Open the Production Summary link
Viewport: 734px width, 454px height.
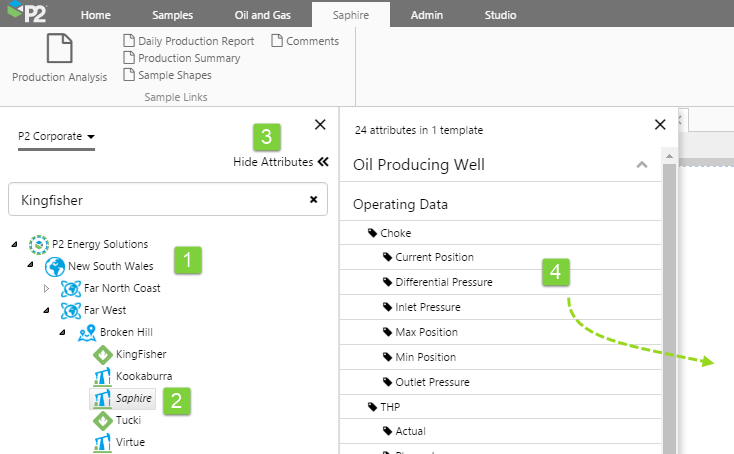[x=188, y=58]
